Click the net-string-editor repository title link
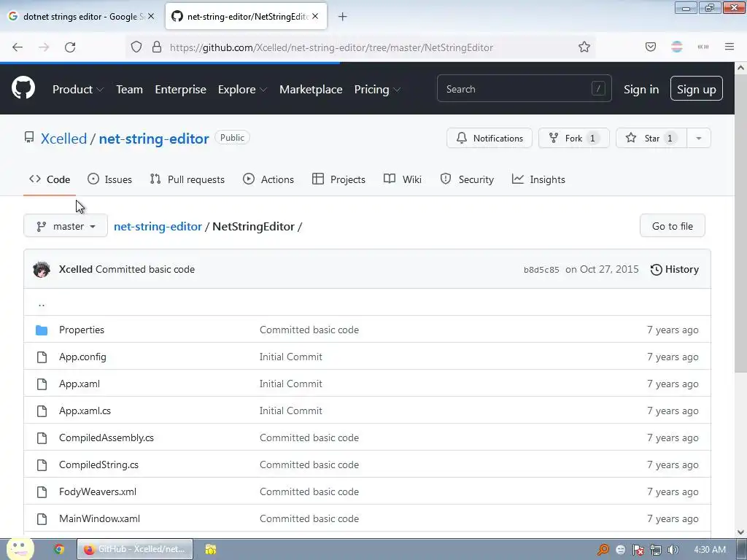The height and width of the screenshot is (560, 747). (154, 139)
